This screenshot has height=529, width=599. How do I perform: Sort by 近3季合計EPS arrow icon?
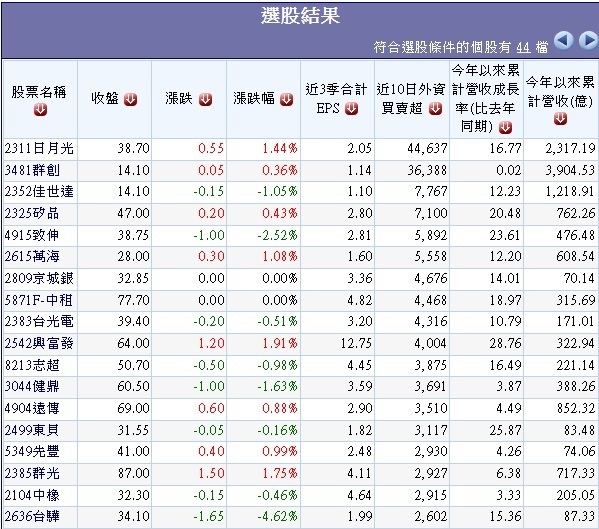pyautogui.click(x=351, y=109)
